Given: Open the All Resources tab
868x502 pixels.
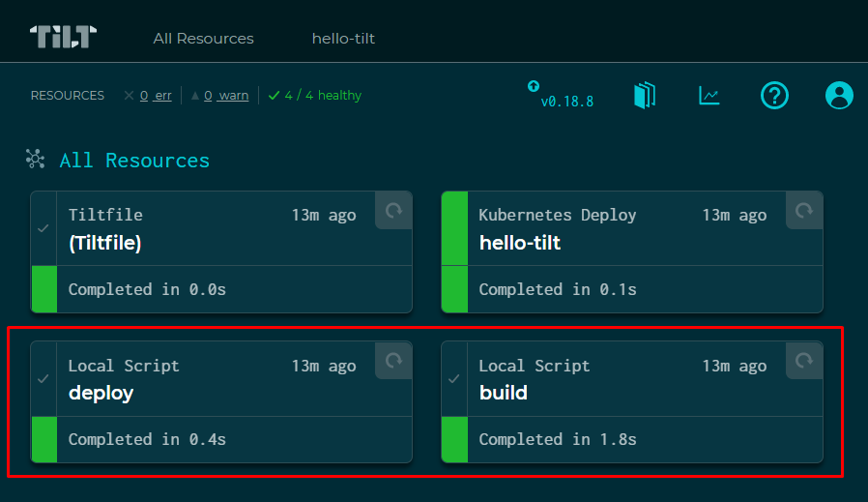Looking at the screenshot, I should [x=203, y=39].
